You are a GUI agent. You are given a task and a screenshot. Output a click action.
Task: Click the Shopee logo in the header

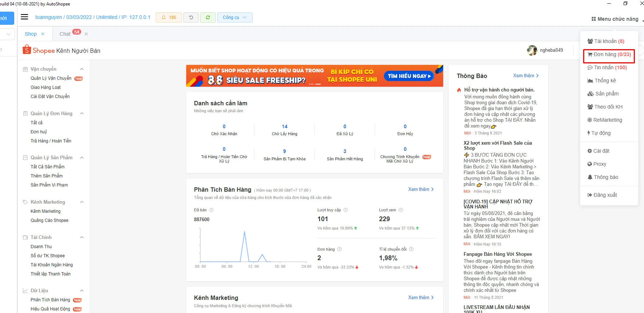point(39,50)
